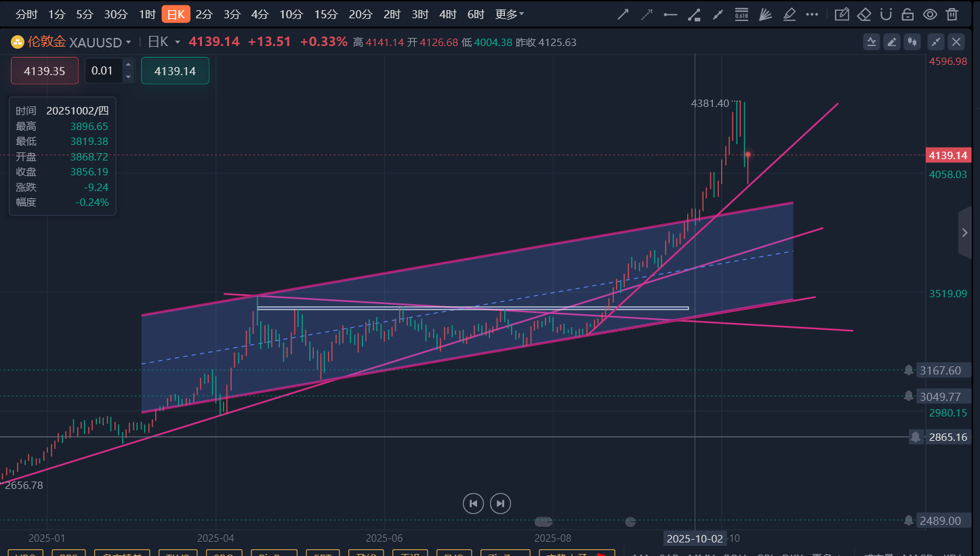Select the horizontal line segment tool
The image size is (980, 556).
tap(670, 14)
